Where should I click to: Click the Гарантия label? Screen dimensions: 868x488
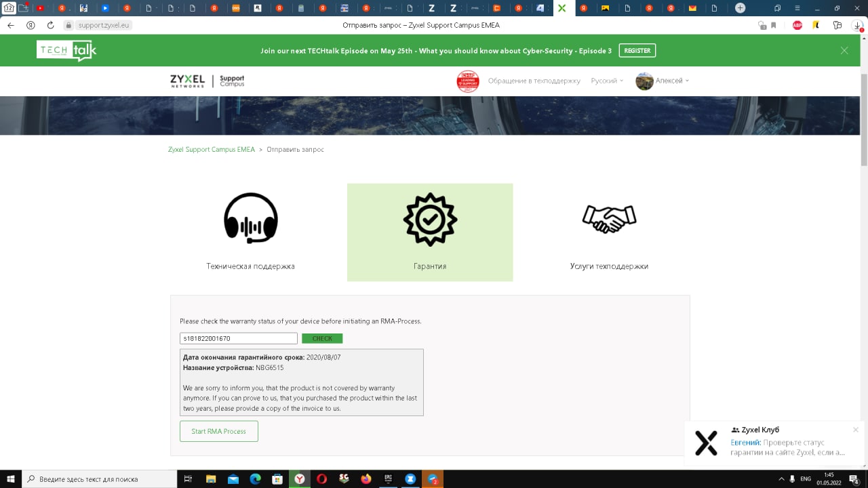pyautogui.click(x=430, y=266)
